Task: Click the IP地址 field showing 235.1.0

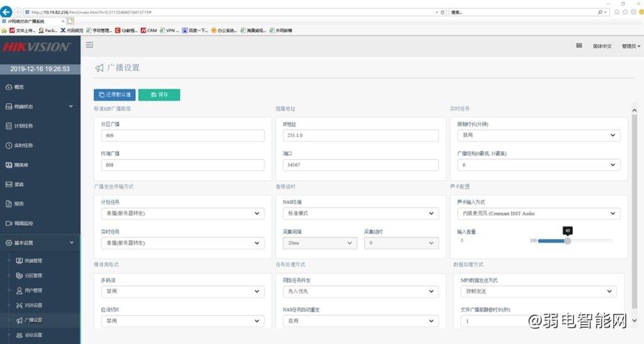Action: coord(360,135)
